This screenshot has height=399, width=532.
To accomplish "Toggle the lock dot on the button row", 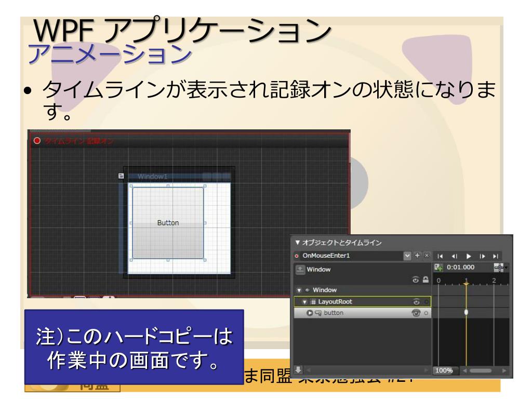I will pos(426,313).
